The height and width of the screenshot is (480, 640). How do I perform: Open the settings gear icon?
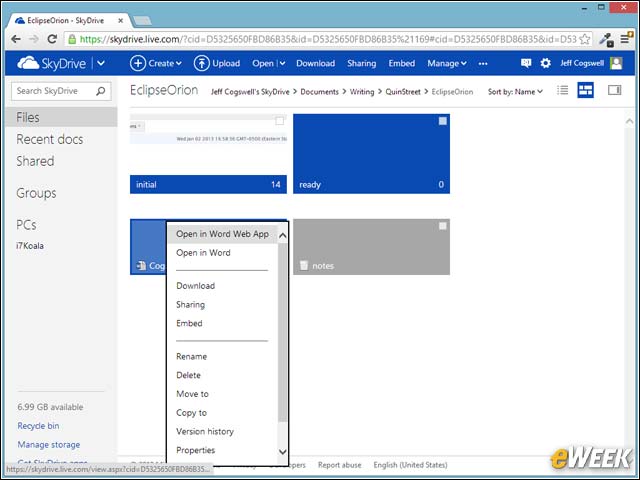coord(545,63)
